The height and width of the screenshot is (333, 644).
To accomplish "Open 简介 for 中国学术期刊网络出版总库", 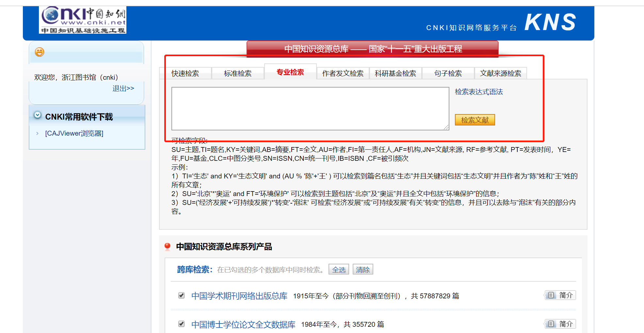I will 560,295.
